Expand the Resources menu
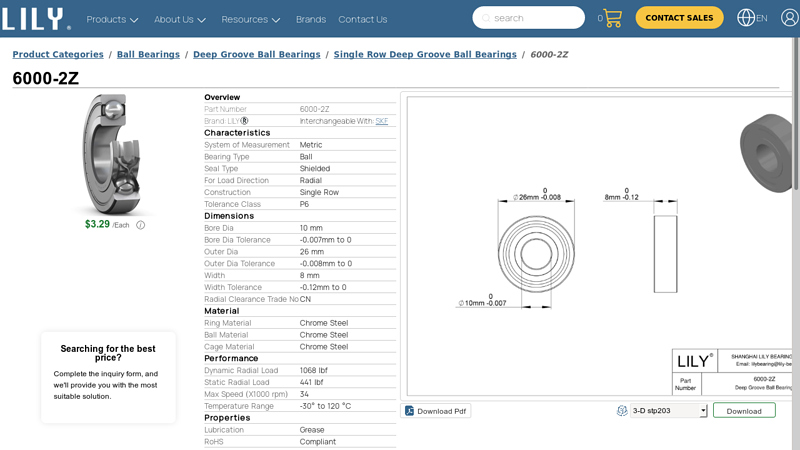 (251, 19)
